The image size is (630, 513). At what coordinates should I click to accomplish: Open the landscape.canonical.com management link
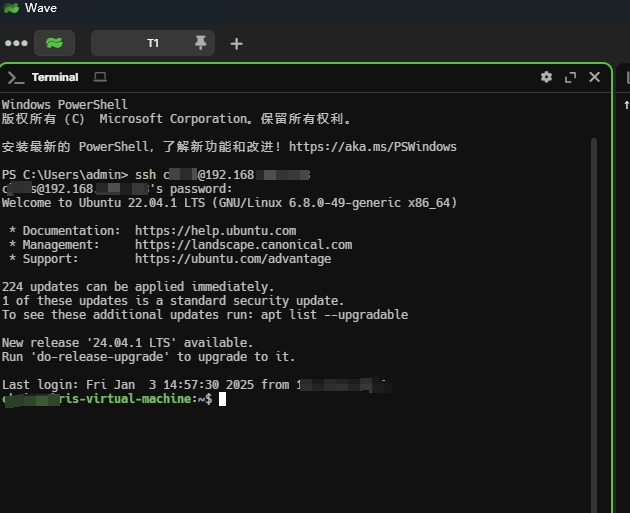click(243, 245)
